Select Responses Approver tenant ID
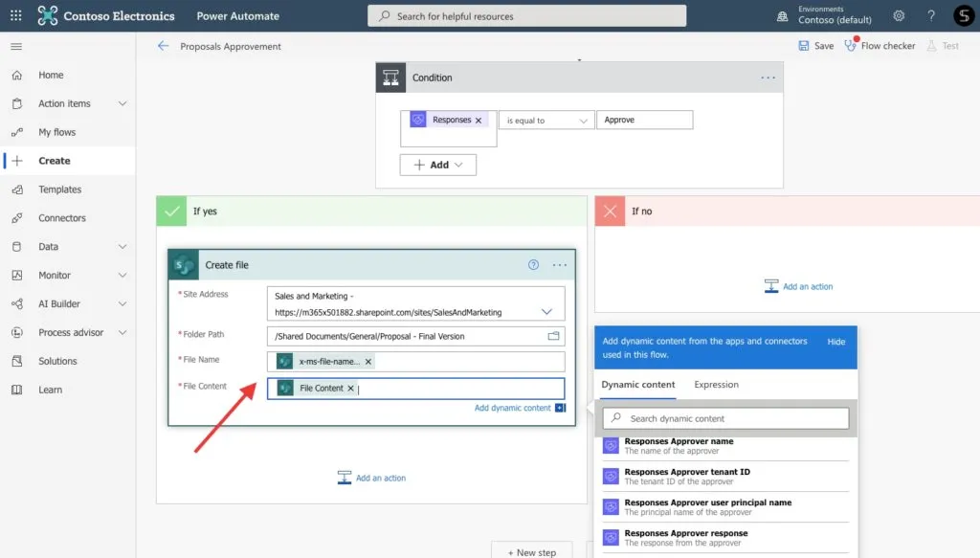This screenshot has height=558, width=980. point(725,477)
